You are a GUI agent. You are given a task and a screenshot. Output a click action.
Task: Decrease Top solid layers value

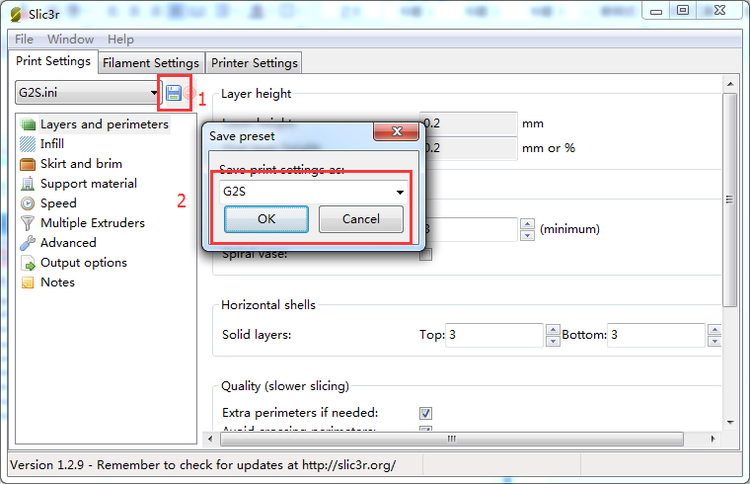click(x=553, y=341)
